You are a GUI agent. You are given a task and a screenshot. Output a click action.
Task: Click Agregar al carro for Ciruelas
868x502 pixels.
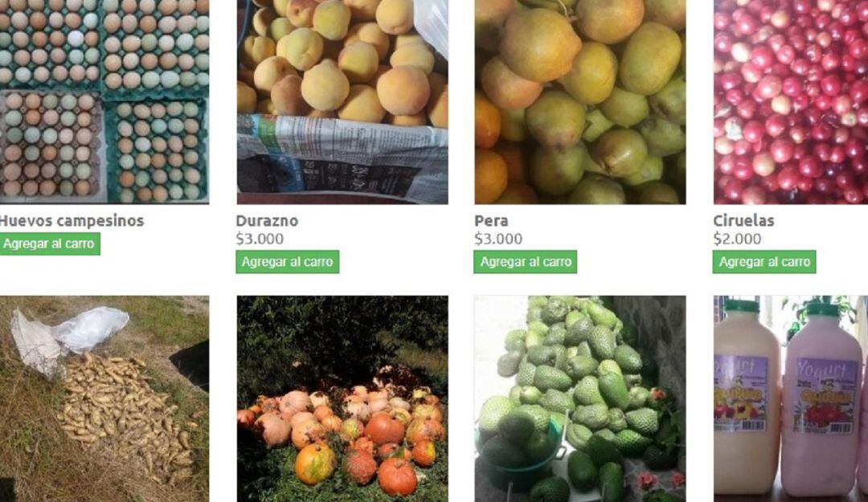coord(764,262)
